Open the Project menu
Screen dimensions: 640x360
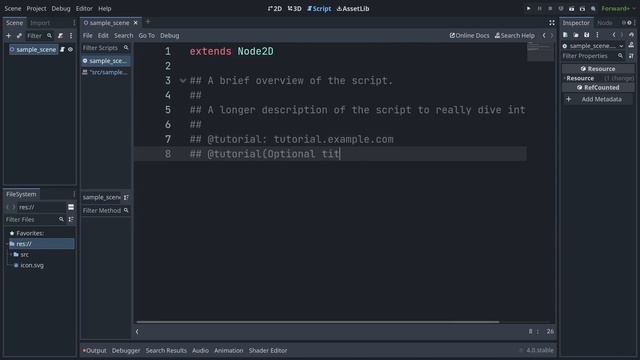point(36,9)
